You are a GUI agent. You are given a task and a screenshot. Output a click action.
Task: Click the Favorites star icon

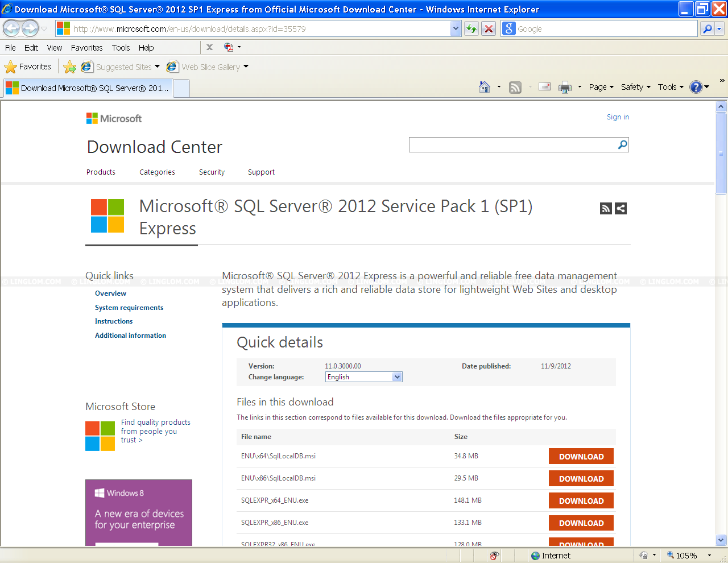[x=10, y=67]
